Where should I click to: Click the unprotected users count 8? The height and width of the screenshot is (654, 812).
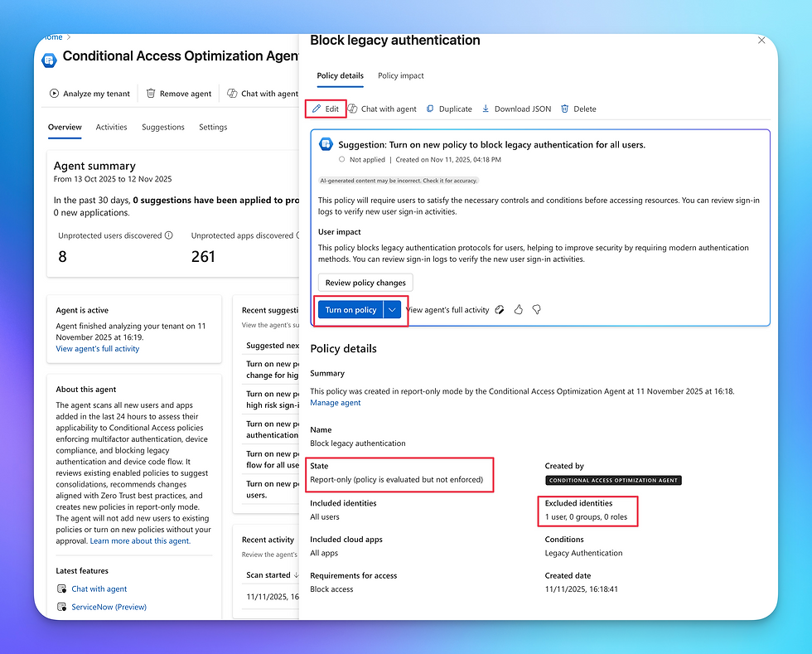[x=63, y=256]
